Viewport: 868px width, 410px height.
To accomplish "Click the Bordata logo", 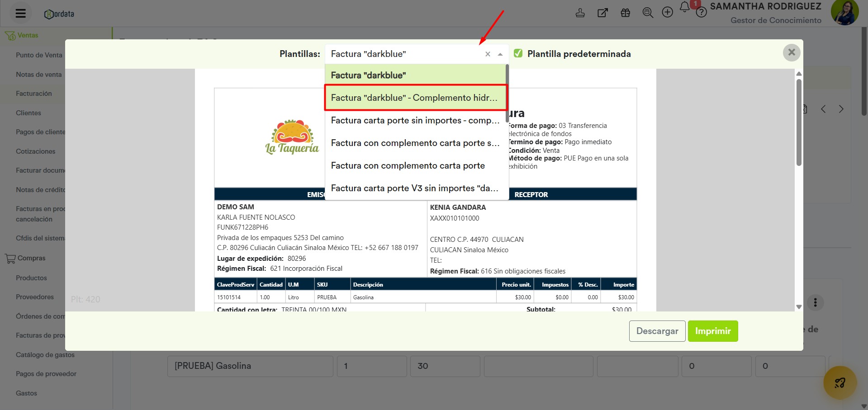I will coord(59,14).
